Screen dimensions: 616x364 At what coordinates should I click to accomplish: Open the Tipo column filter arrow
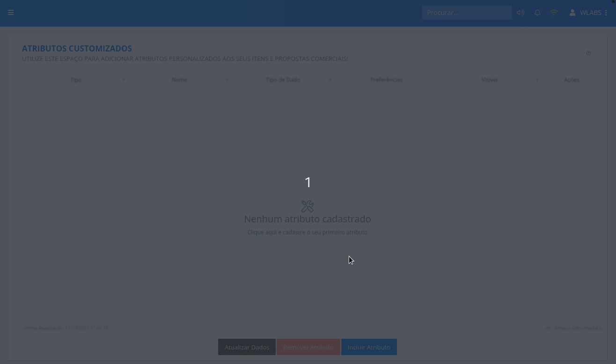[x=124, y=80]
